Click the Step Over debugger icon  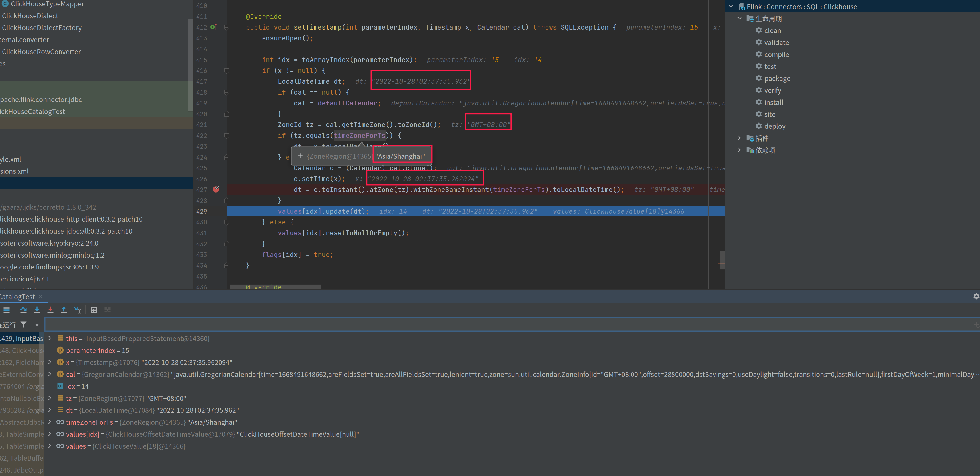coord(24,310)
